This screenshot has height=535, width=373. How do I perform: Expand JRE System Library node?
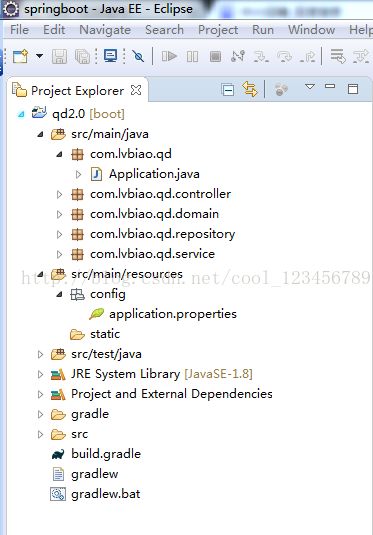40,374
